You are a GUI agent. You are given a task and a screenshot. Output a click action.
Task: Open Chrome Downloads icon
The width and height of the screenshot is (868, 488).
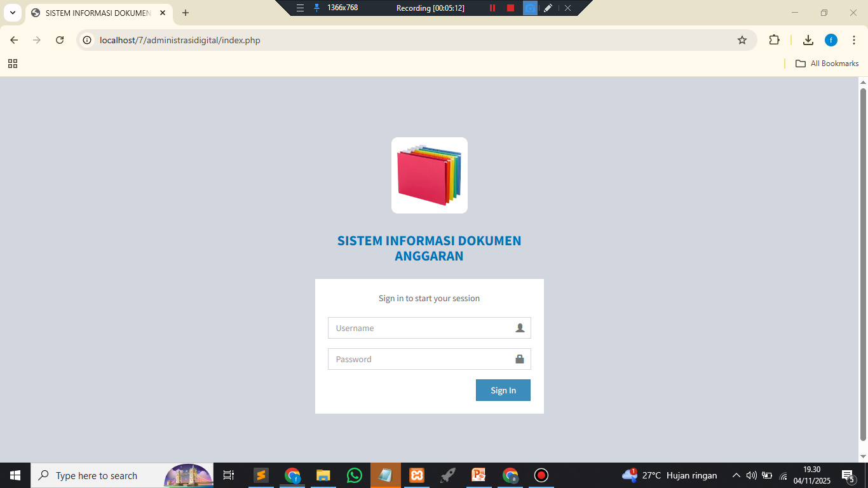[x=808, y=40]
